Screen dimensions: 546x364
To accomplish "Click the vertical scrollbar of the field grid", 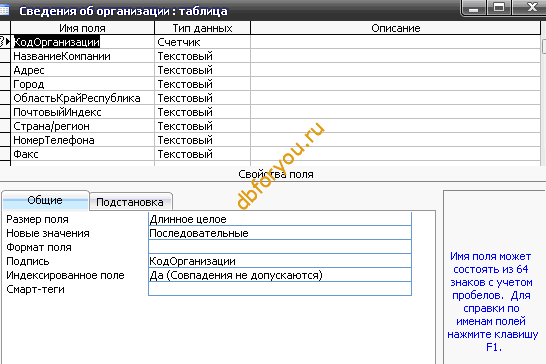I will 543,94.
